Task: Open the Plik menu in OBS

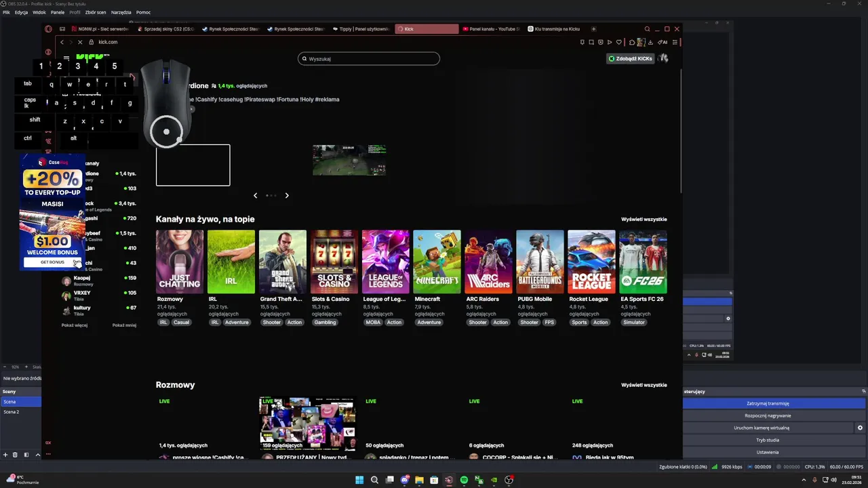Action: 6,12
